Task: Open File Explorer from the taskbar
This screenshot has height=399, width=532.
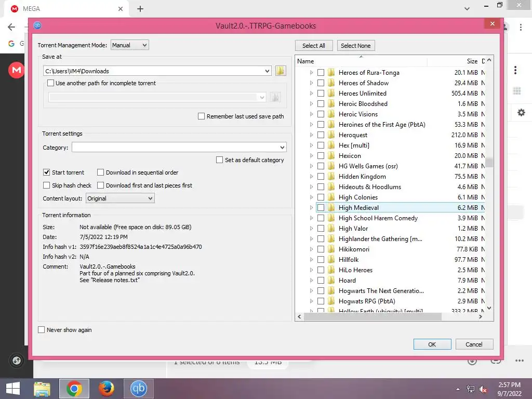Action: click(42, 389)
